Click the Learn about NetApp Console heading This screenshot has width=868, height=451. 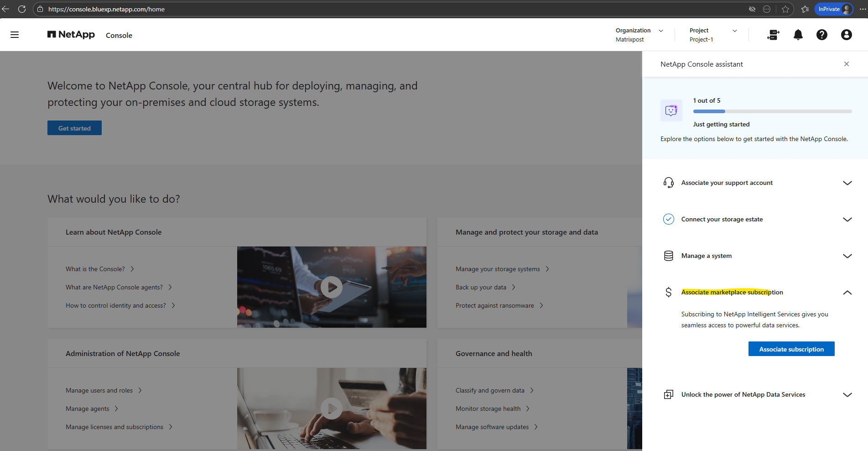click(x=114, y=232)
